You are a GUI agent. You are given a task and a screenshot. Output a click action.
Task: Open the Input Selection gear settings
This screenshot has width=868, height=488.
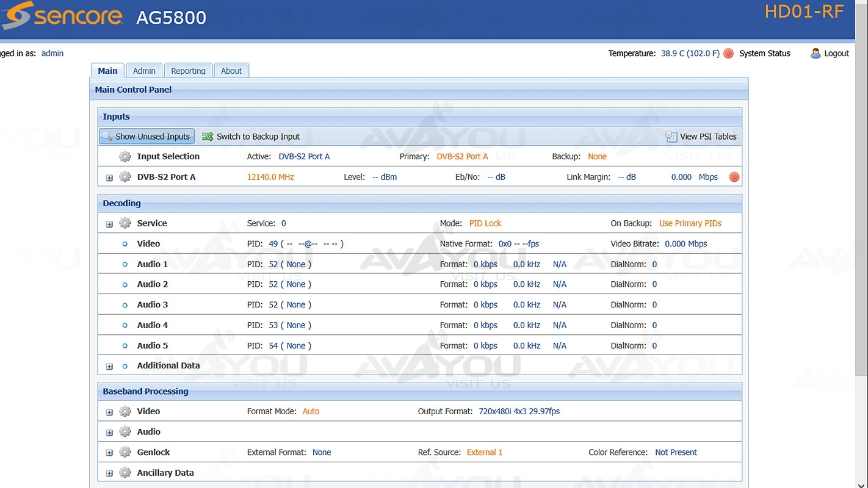[x=125, y=157]
